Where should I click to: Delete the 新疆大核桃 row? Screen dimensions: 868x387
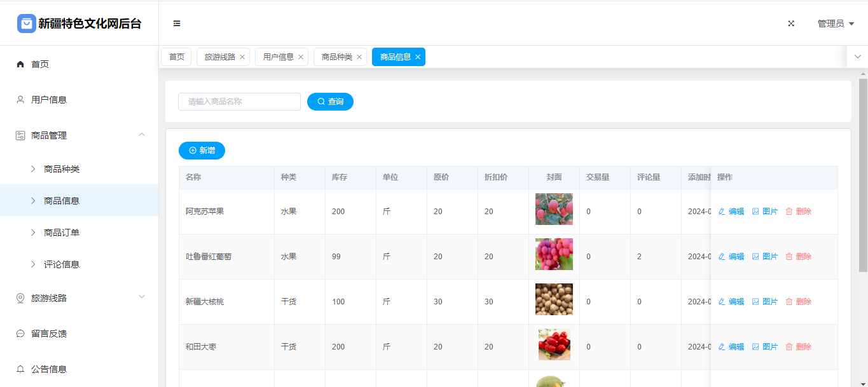coord(799,302)
